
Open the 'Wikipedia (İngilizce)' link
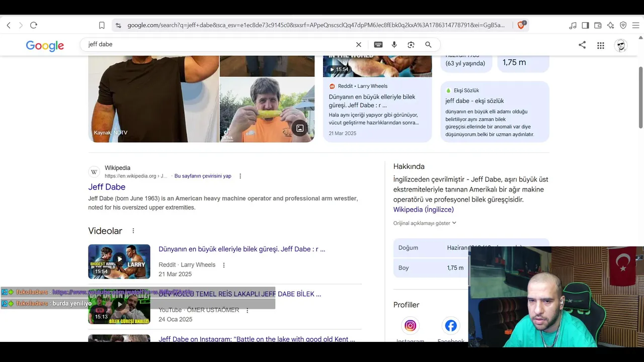pos(424,210)
